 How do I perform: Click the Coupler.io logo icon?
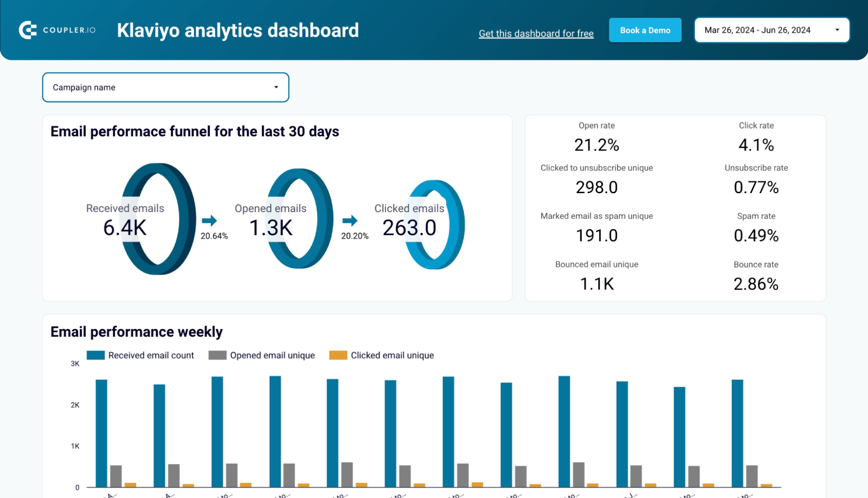coord(28,30)
